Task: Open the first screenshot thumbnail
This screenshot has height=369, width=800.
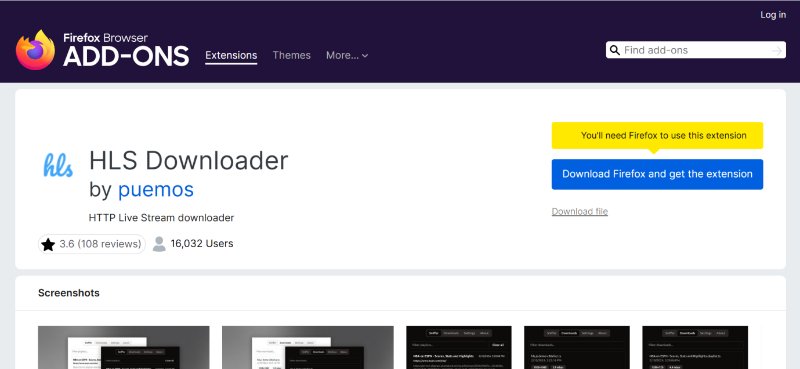Action: (123, 348)
